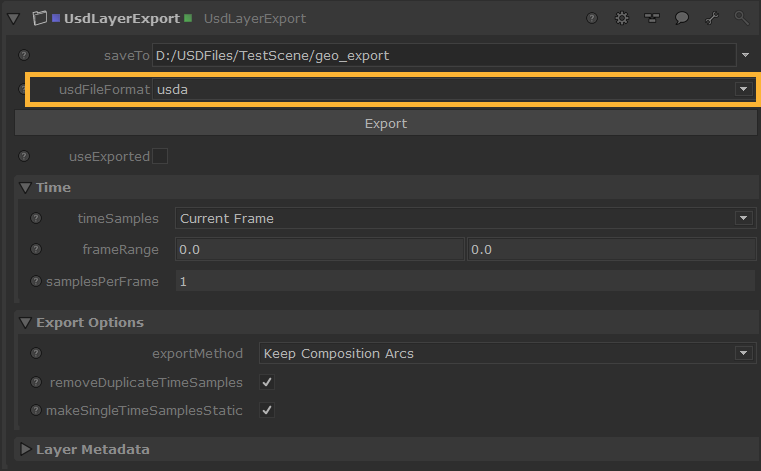Viewport: 761px width, 471px height.
Task: Click help icon next to saveTo
Action: tap(24, 55)
